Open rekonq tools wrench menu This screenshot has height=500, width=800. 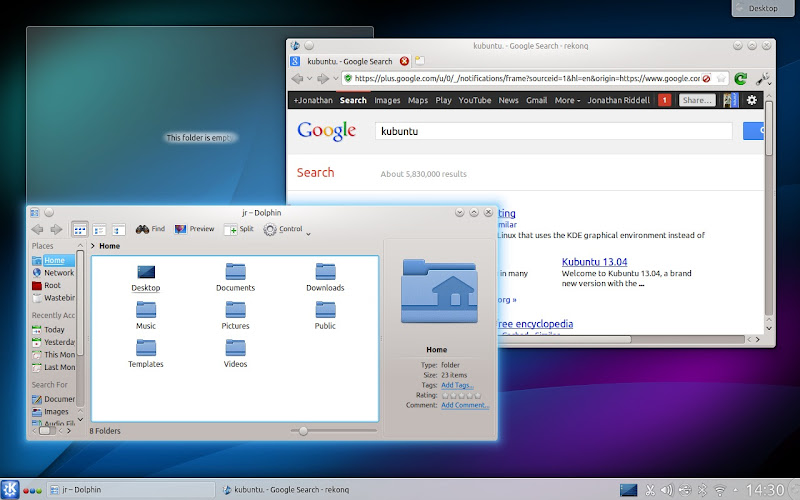tap(765, 77)
